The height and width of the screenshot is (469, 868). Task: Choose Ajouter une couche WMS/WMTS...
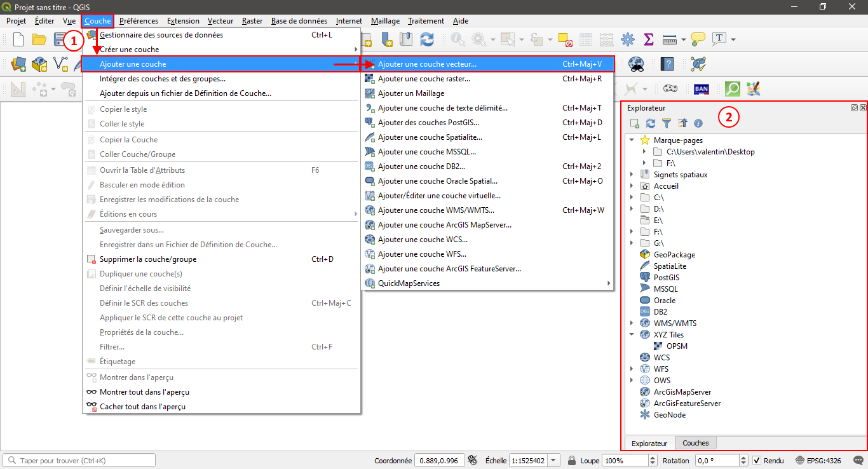point(487,210)
